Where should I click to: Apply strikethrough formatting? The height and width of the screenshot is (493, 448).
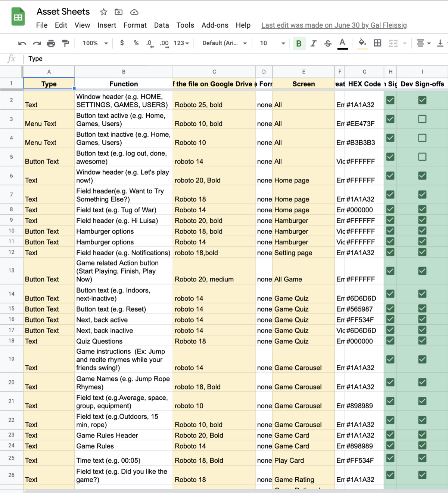pos(328,43)
